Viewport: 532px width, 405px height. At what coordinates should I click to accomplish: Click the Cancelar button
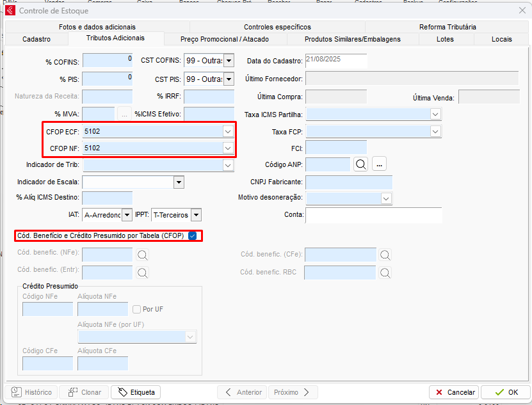pos(454,392)
